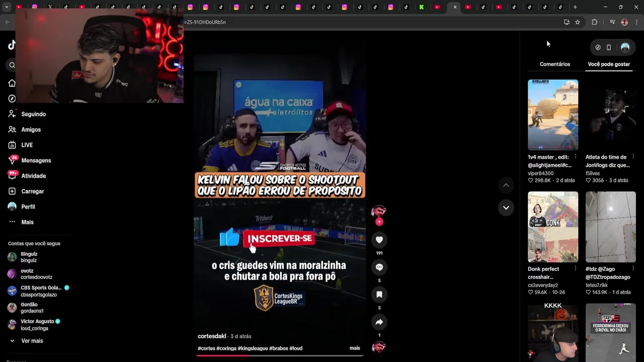
Task: Open the Seguindo feed
Action: pos(33,114)
